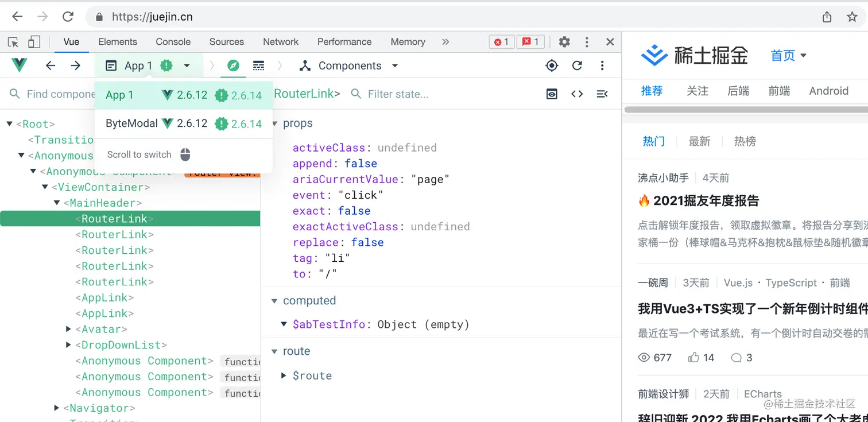Expand the Avatar tree node
The height and width of the screenshot is (422, 868).
69,329
